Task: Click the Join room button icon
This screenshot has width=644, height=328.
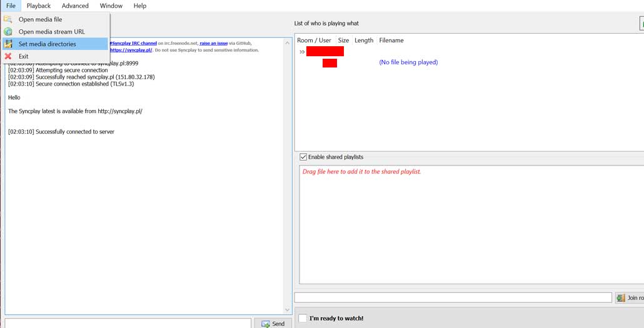Action: (x=621, y=298)
